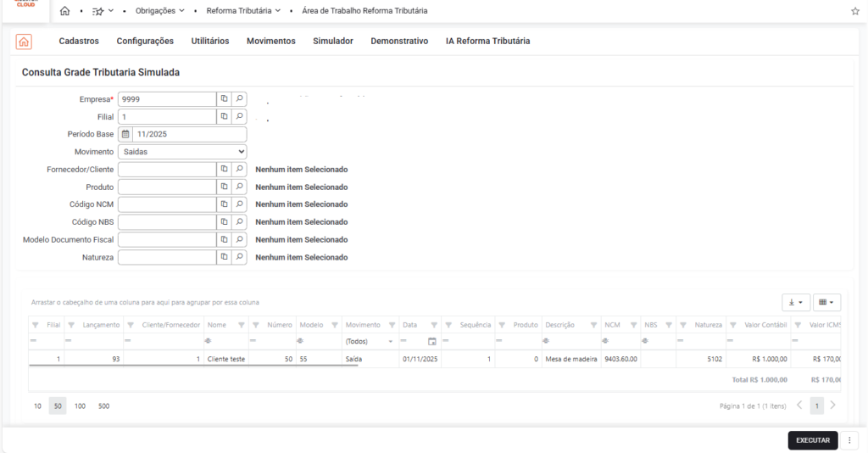
Task: Set page size to 100 rows
Action: point(80,406)
